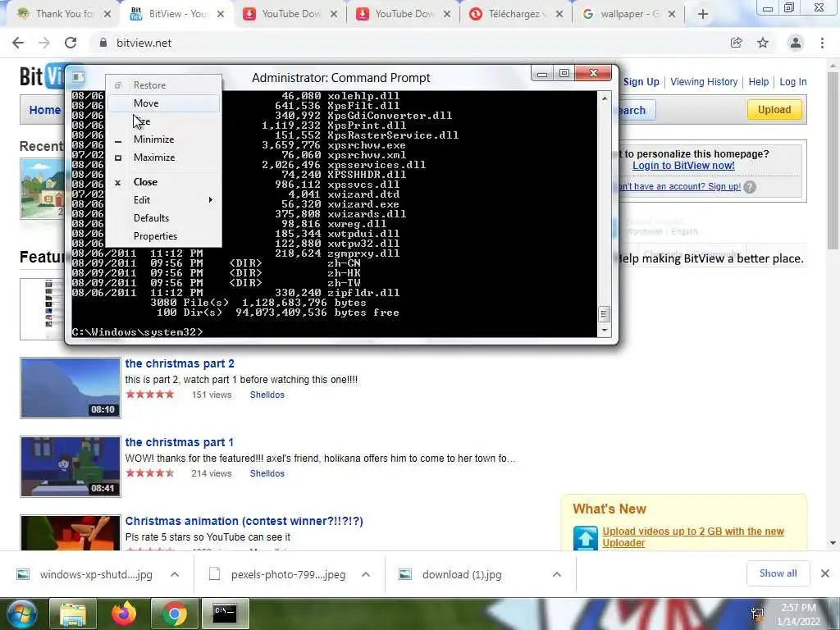Click the share page icon in the address bar
Viewport: 840px width, 630px height.
737,43
